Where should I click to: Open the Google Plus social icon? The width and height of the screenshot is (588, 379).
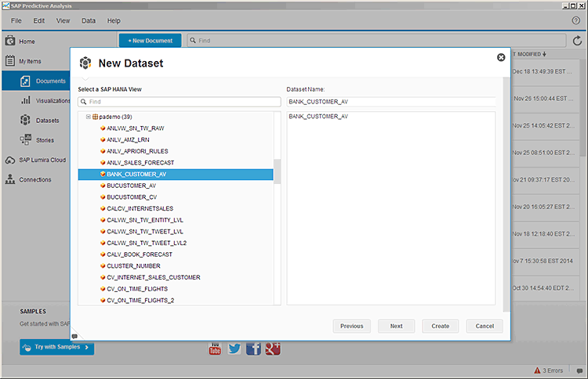pyautogui.click(x=273, y=348)
